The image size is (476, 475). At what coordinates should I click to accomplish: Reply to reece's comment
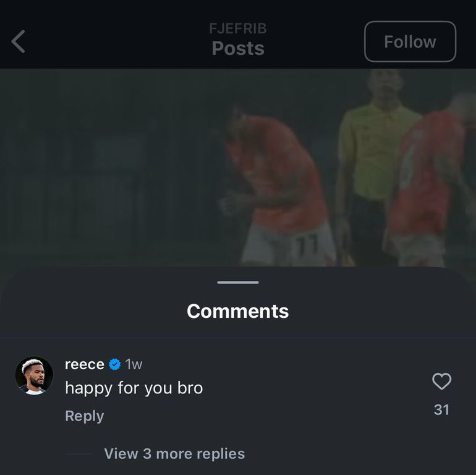pyautogui.click(x=84, y=416)
